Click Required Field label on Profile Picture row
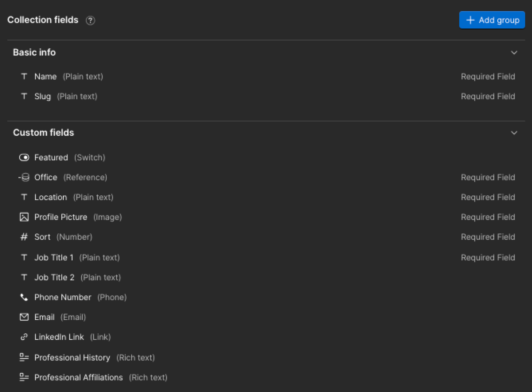 488,217
